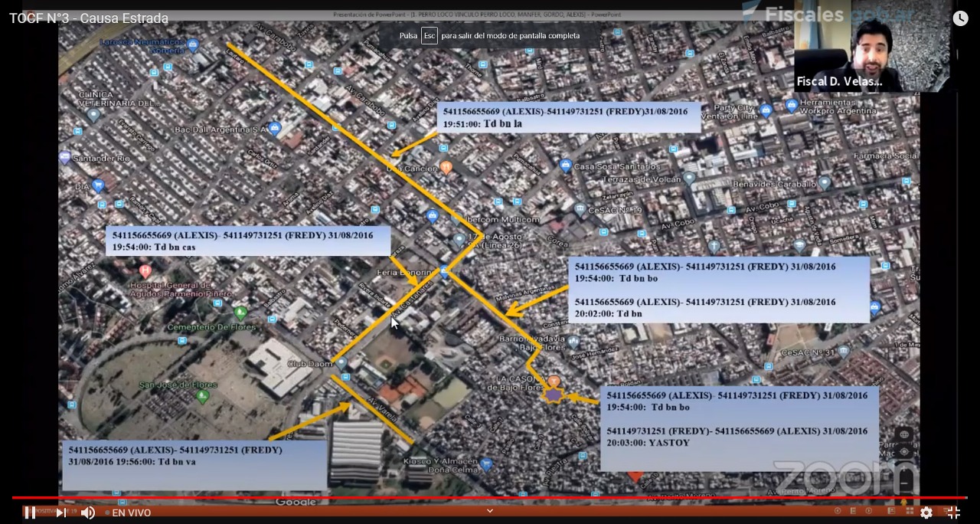Exit full screen mode
980x524 pixels.
(x=953, y=513)
